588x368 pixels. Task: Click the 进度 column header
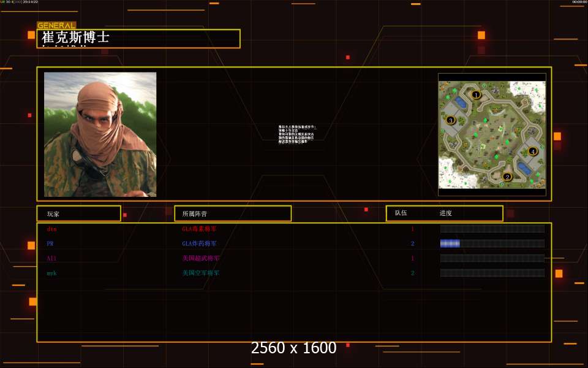pyautogui.click(x=445, y=213)
